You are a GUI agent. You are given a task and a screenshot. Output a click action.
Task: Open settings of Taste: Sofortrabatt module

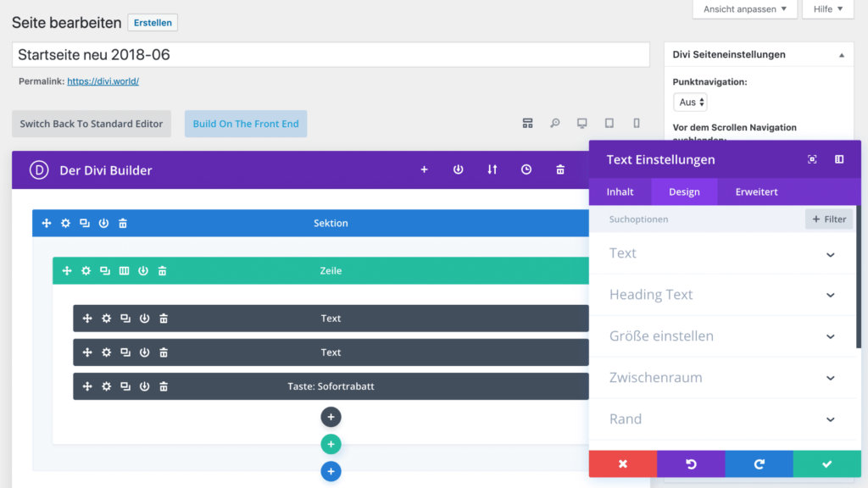pyautogui.click(x=106, y=386)
